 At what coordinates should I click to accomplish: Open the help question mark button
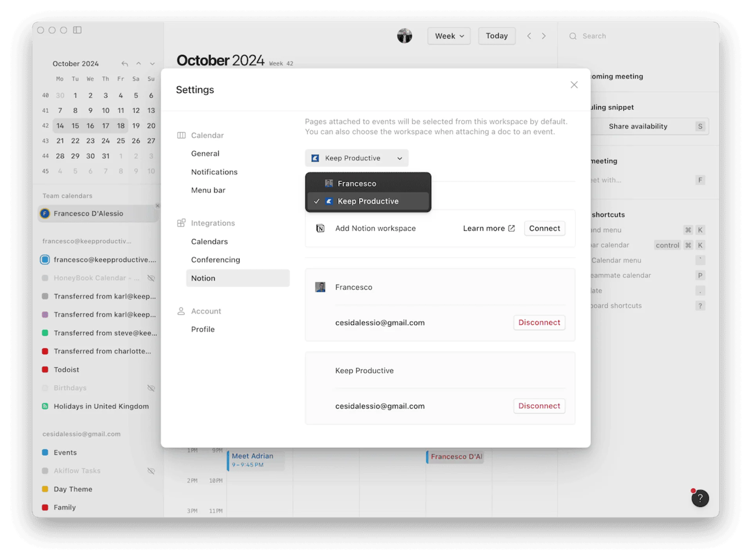[700, 498]
